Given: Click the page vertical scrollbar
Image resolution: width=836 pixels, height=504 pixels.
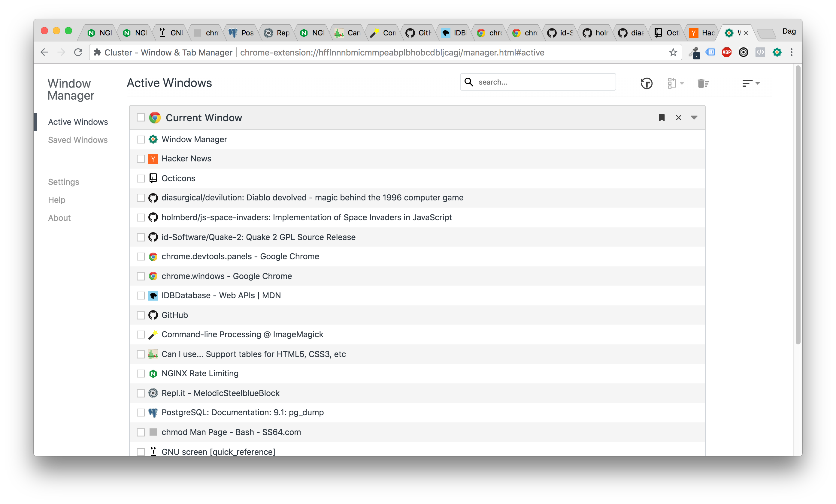Looking at the screenshot, I should click(798, 205).
